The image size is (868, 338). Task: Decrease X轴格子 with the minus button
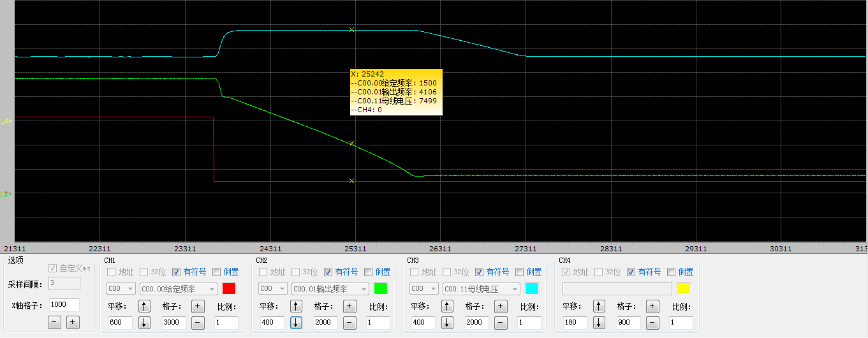(55, 322)
